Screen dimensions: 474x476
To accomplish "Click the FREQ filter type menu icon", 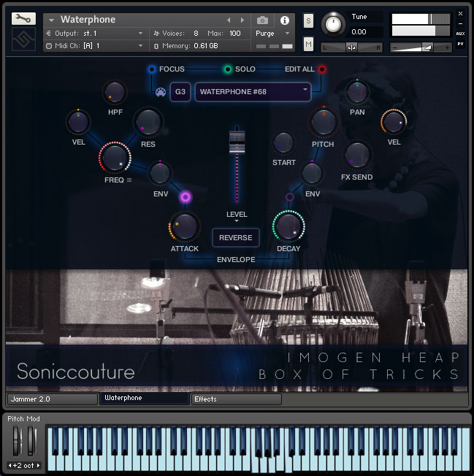I will 129,180.
